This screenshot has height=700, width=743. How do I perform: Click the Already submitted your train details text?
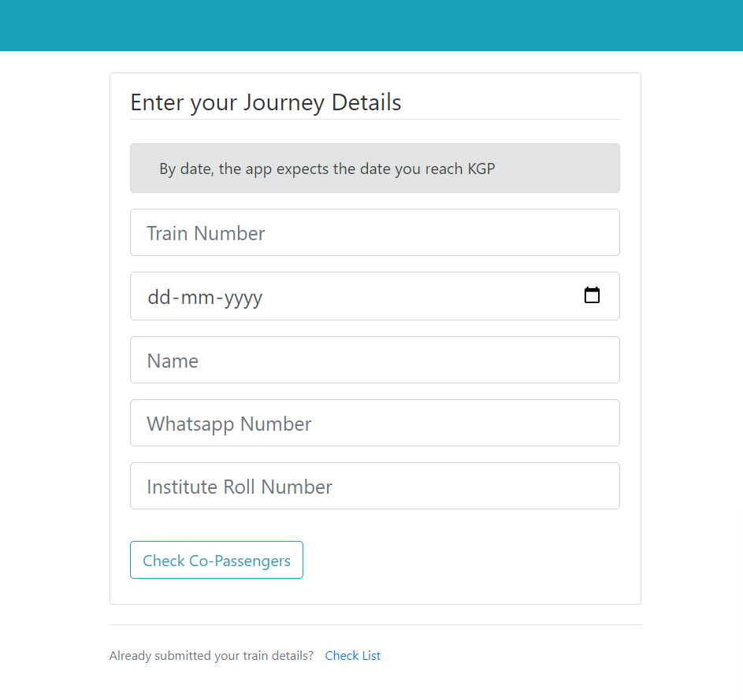[211, 655]
